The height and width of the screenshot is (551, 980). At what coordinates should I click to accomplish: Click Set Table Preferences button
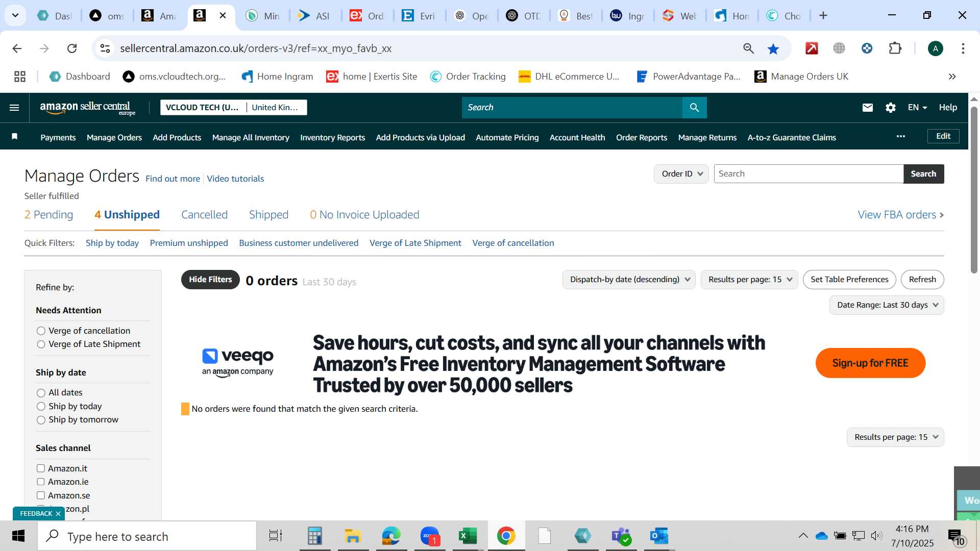click(849, 280)
